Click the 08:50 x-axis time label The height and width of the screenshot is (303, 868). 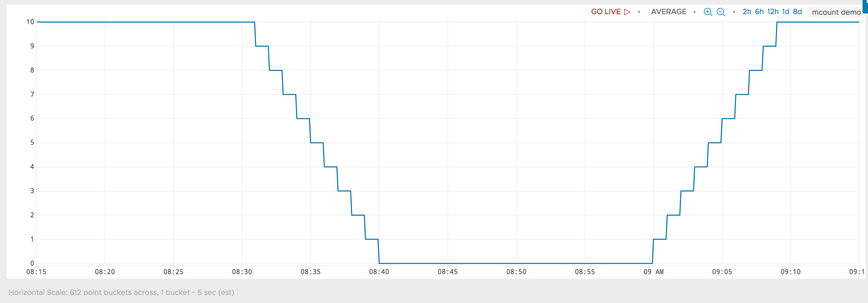[x=516, y=272]
